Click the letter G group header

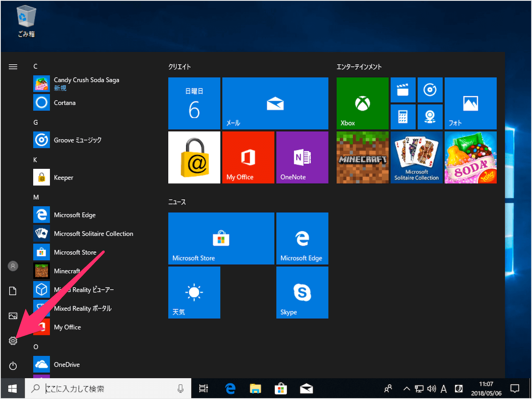pos(35,123)
